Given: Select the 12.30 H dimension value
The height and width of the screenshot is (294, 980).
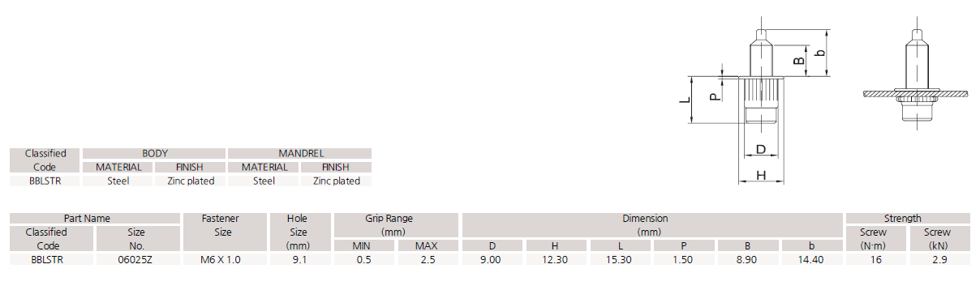Looking at the screenshot, I should pyautogui.click(x=557, y=260).
